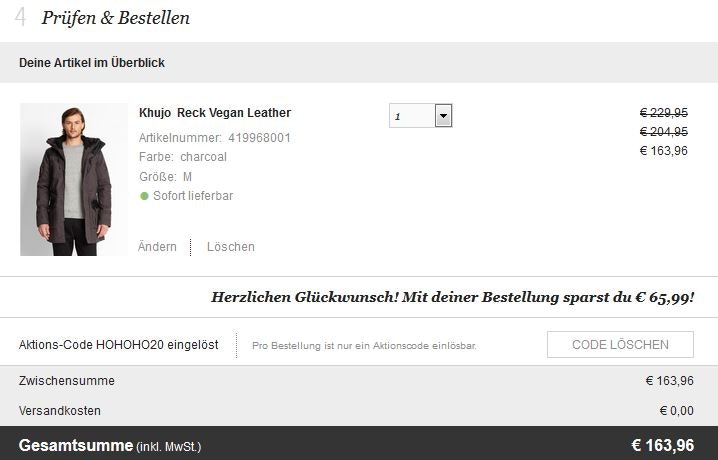Click the item's final price € 163,96
The height and width of the screenshot is (460, 718).
click(x=666, y=152)
